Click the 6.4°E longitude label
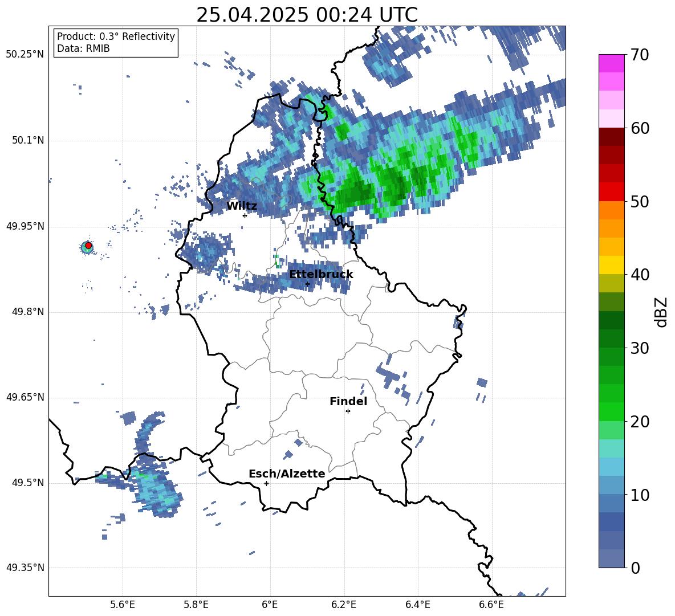The height and width of the screenshot is (616, 675). (417, 605)
